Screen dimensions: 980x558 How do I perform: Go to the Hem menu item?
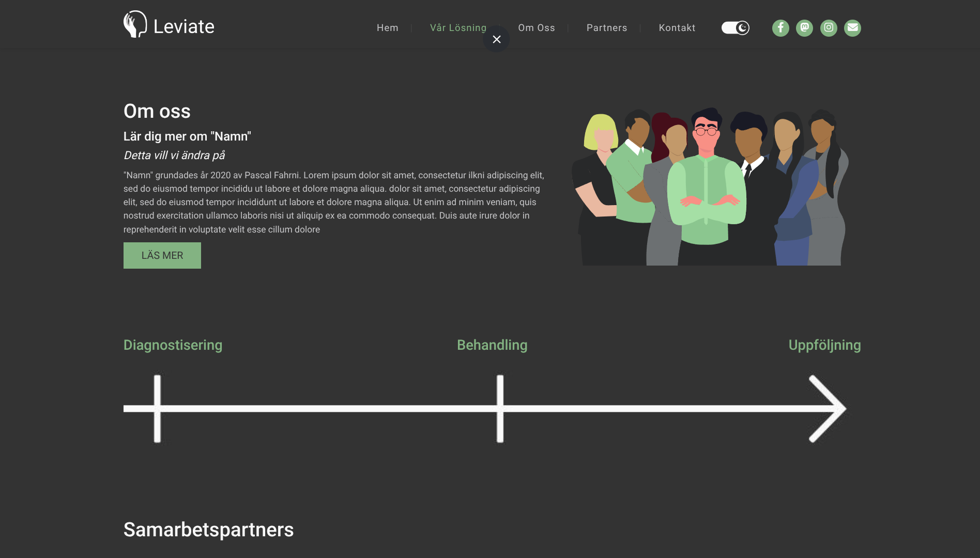coord(388,28)
